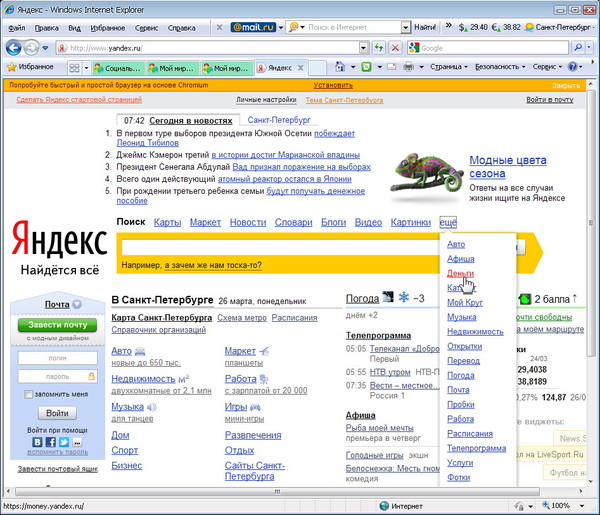The width and height of the screenshot is (600, 515).
Task: Select Музыка in the ещё dropdown
Action: pyautogui.click(x=461, y=317)
